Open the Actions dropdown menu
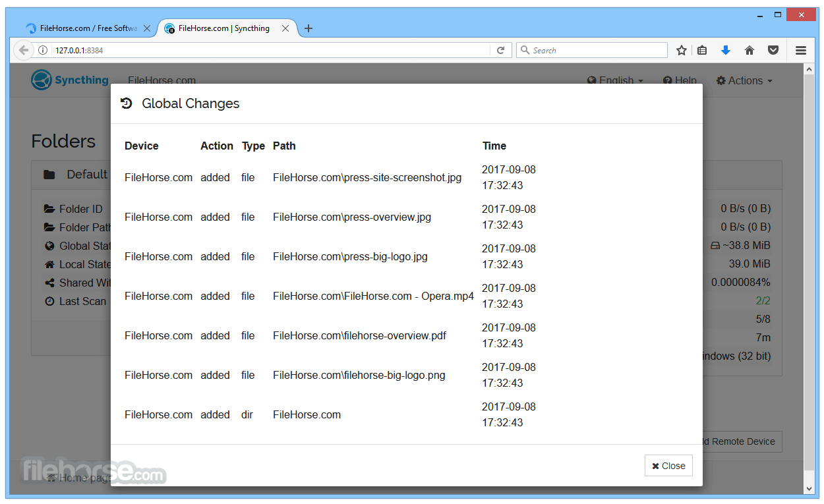This screenshot has width=824, height=504. point(744,80)
